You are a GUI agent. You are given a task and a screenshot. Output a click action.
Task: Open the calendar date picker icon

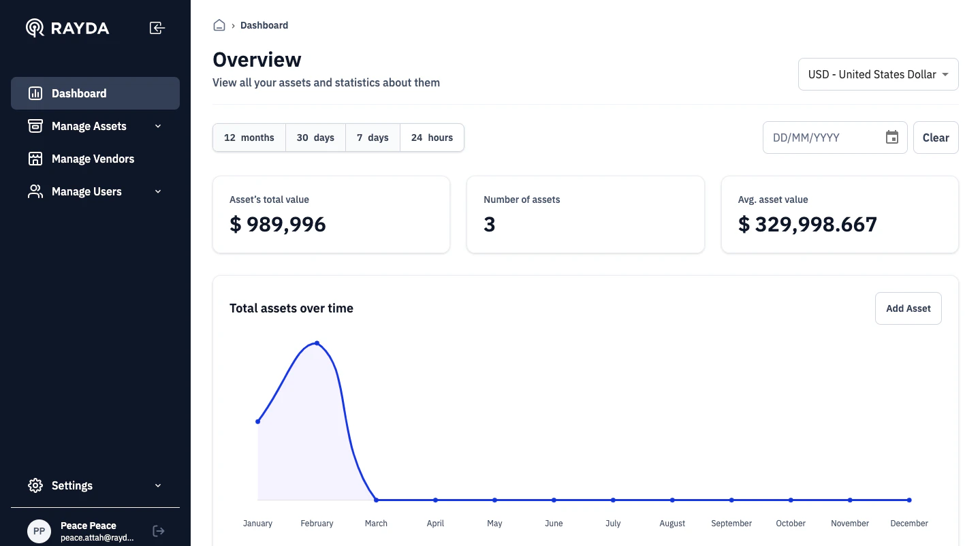coord(891,138)
